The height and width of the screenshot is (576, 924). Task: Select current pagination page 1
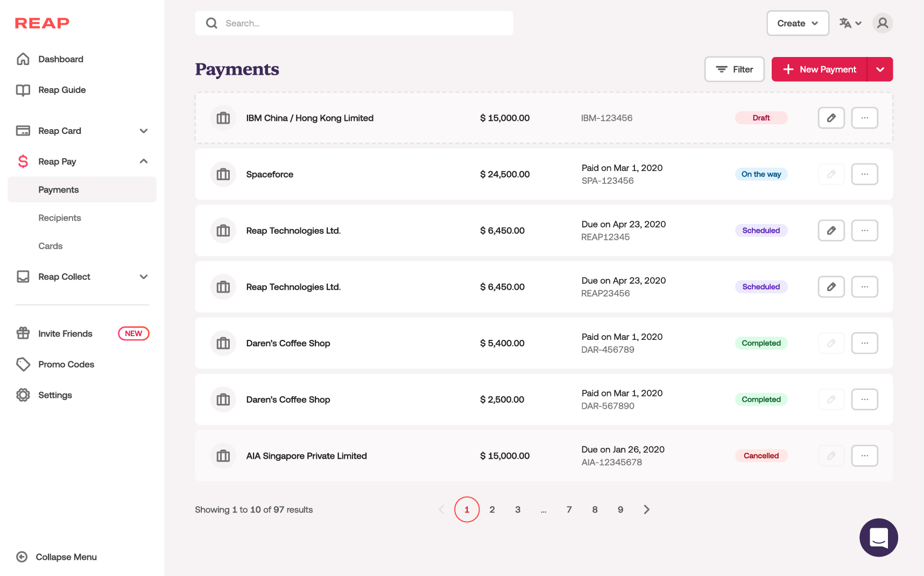[467, 509]
